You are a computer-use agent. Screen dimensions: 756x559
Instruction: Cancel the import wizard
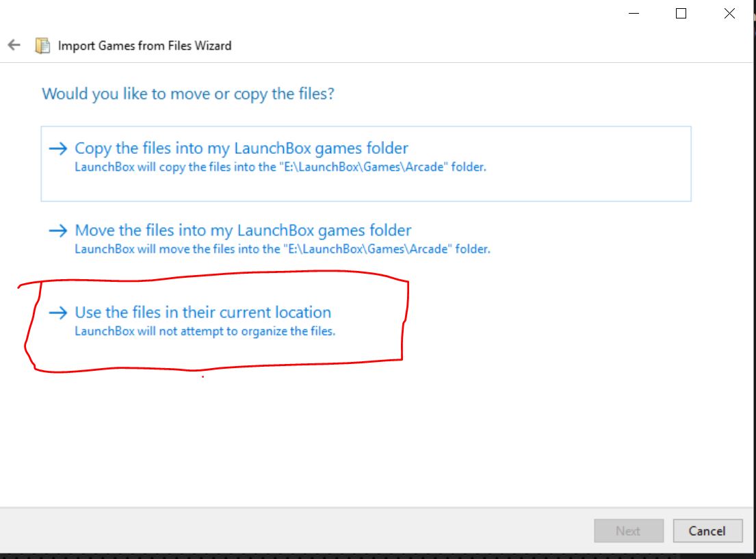tap(707, 530)
